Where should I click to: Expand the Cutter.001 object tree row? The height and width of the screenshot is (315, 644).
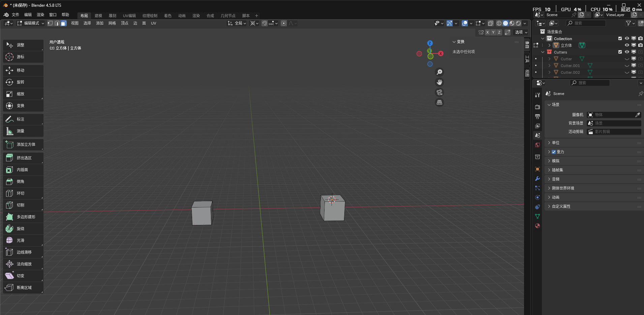tap(549, 66)
